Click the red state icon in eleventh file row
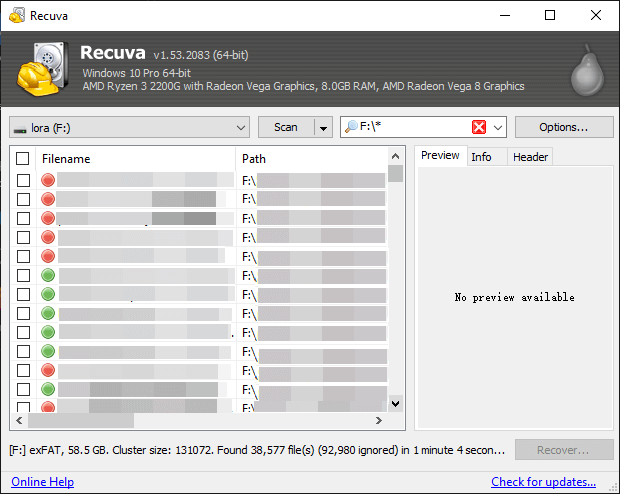This screenshot has width=620, height=494. tap(48, 370)
